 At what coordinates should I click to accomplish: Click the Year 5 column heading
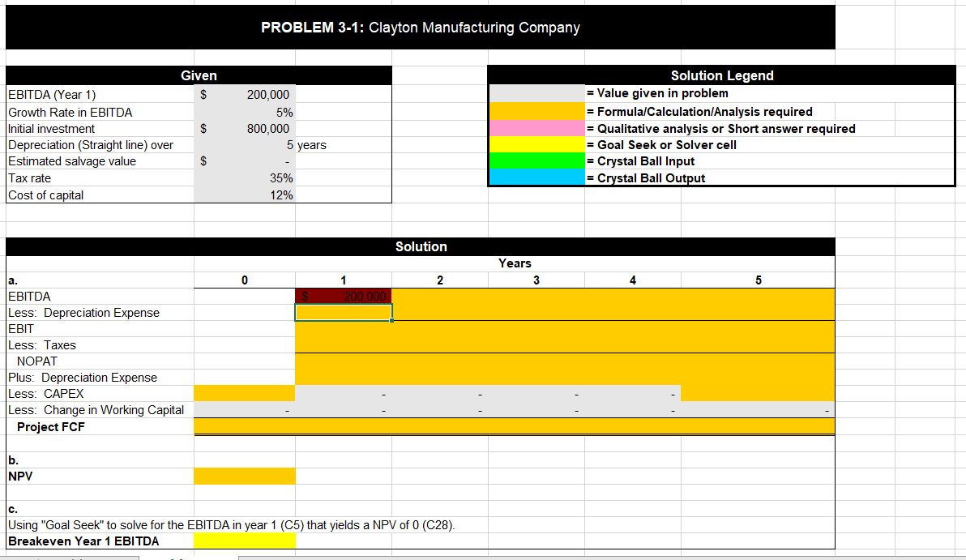pos(759,280)
